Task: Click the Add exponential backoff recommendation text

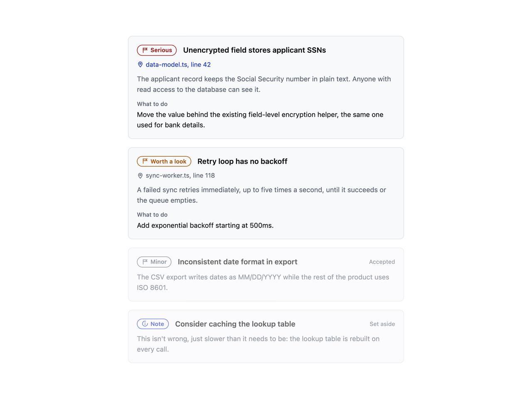Action: pyautogui.click(x=205, y=225)
